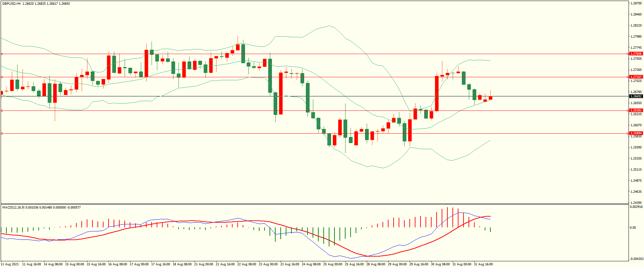Click the 0.002916 MACD scale label

[636, 207]
